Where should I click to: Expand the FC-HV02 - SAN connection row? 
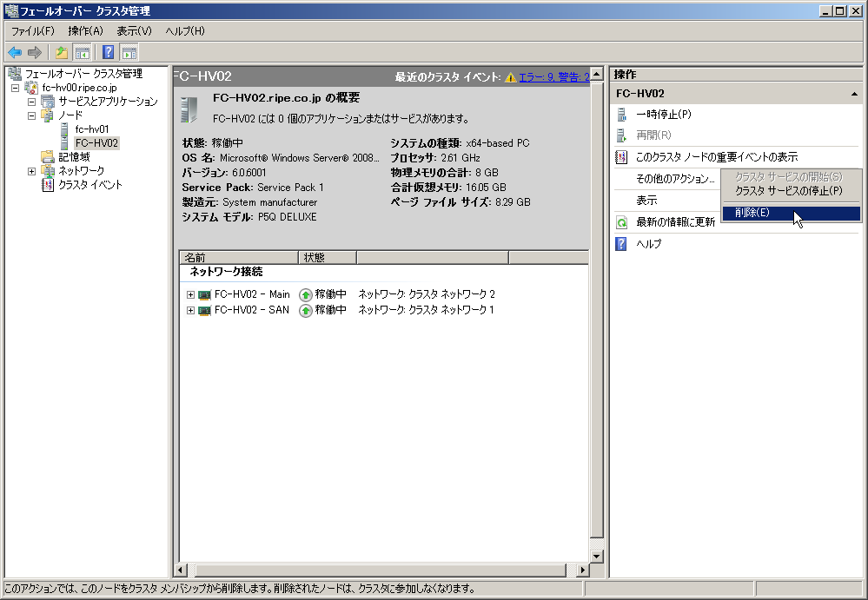click(x=190, y=311)
